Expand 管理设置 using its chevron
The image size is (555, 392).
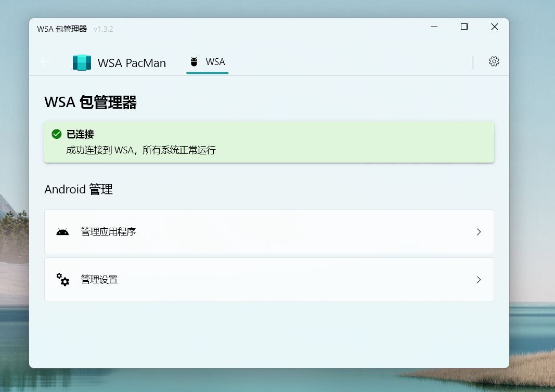[x=479, y=280]
